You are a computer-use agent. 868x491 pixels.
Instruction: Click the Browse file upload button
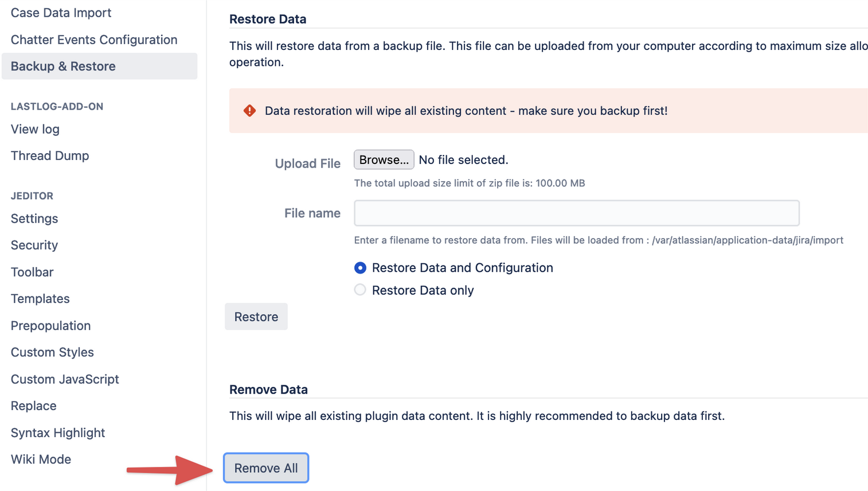point(384,160)
